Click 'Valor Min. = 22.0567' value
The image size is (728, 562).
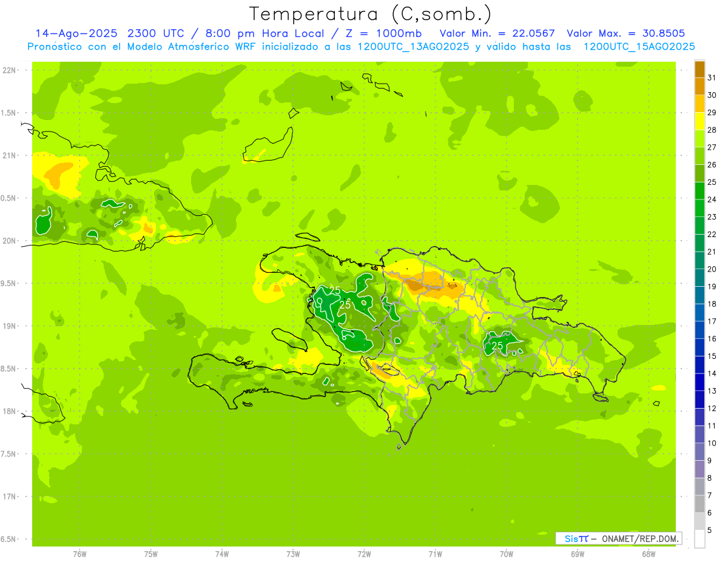click(x=497, y=33)
